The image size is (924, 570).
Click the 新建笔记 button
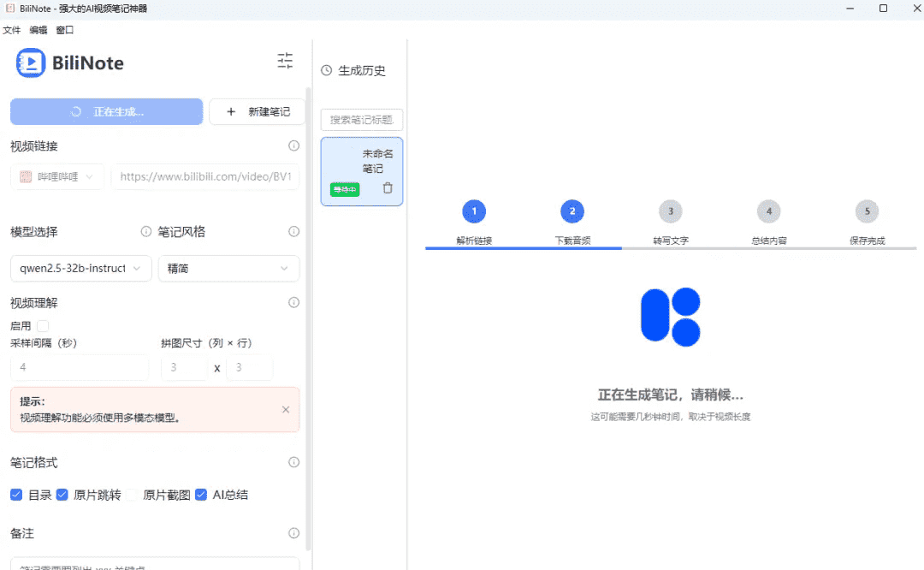point(257,112)
